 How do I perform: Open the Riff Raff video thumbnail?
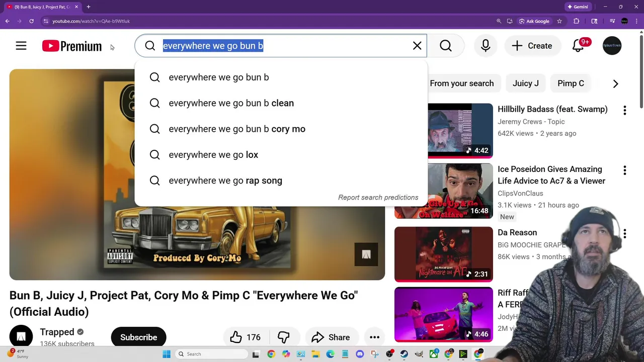pos(444,314)
